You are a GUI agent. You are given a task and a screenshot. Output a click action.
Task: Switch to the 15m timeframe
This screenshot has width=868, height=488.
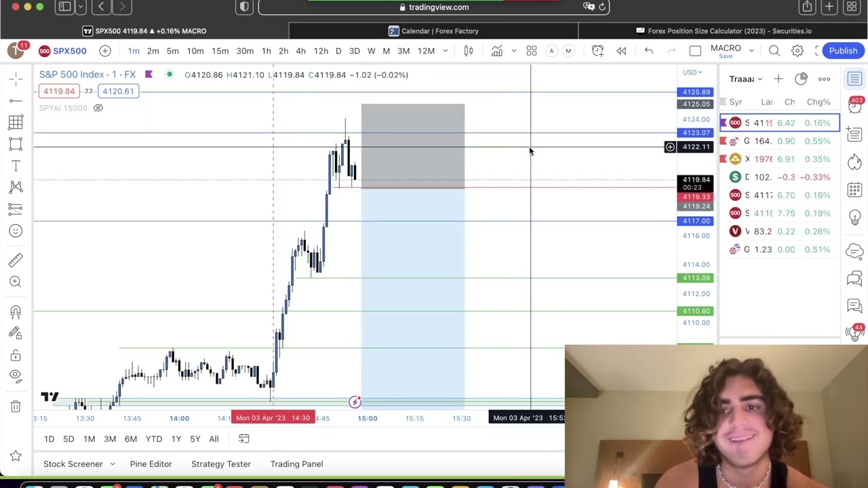pyautogui.click(x=220, y=51)
